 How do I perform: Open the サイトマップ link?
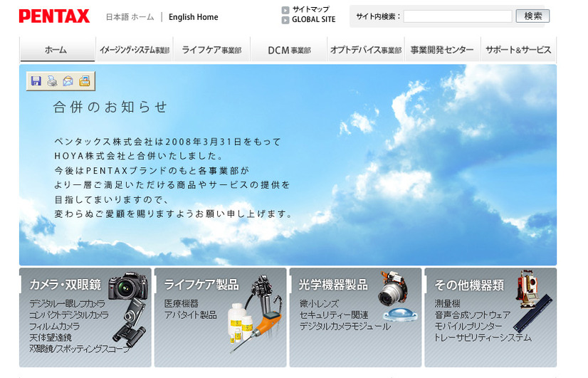(x=310, y=9)
